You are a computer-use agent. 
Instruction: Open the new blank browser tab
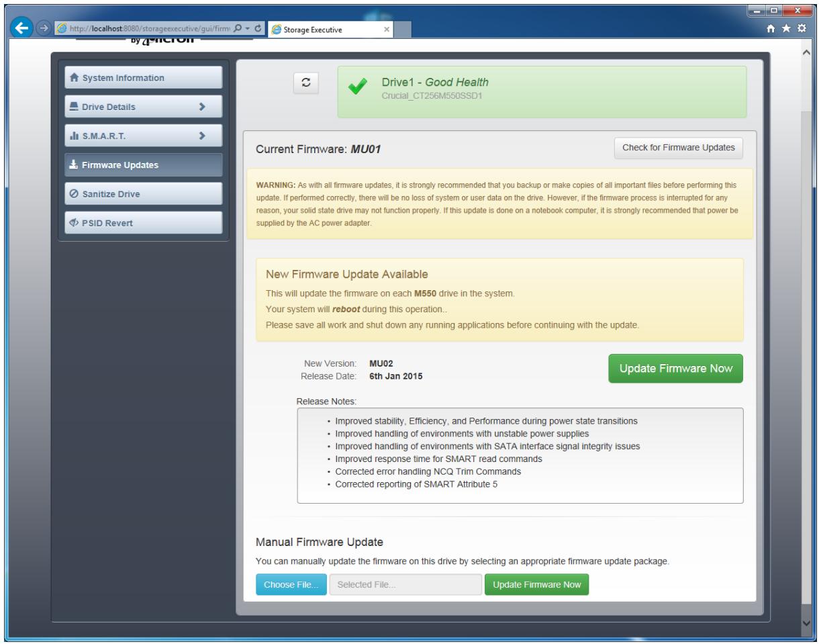403,30
